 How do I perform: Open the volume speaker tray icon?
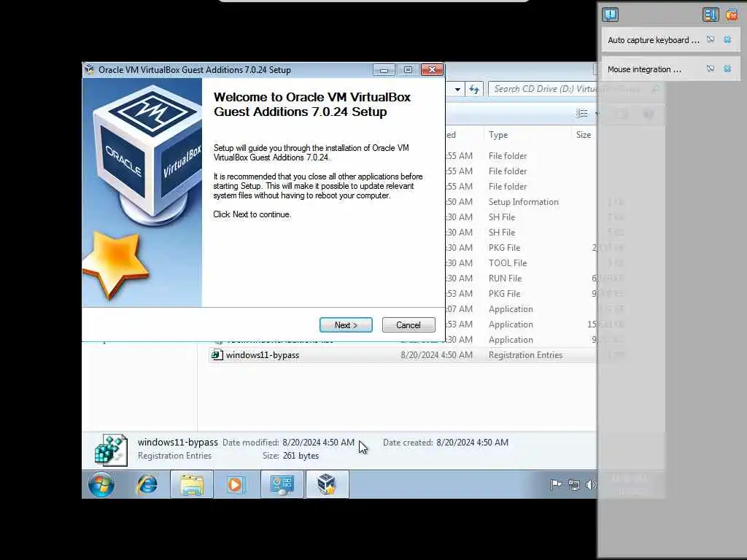pyautogui.click(x=591, y=485)
